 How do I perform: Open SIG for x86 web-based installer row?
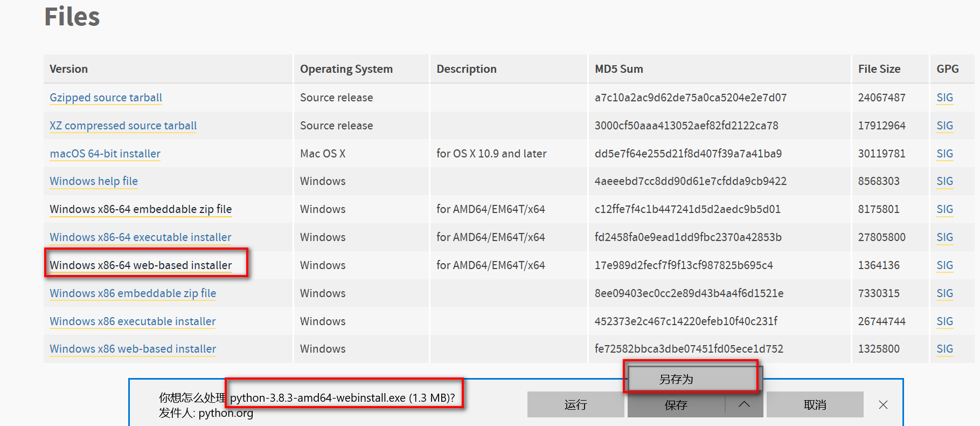[944, 349]
